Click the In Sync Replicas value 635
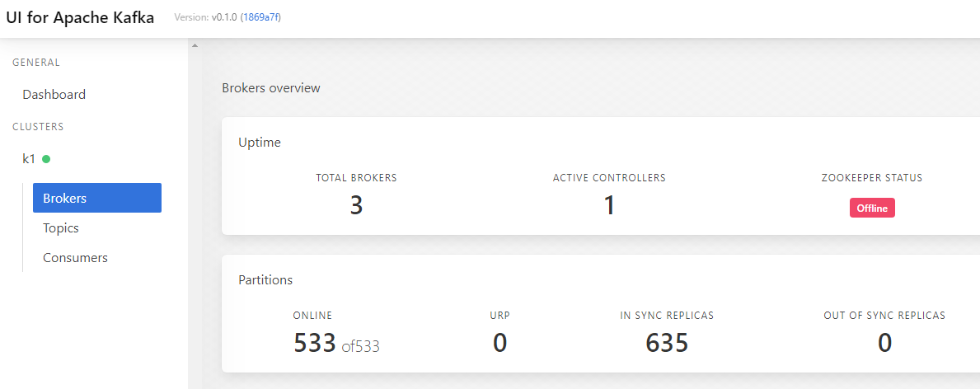980x389 pixels. click(x=667, y=343)
